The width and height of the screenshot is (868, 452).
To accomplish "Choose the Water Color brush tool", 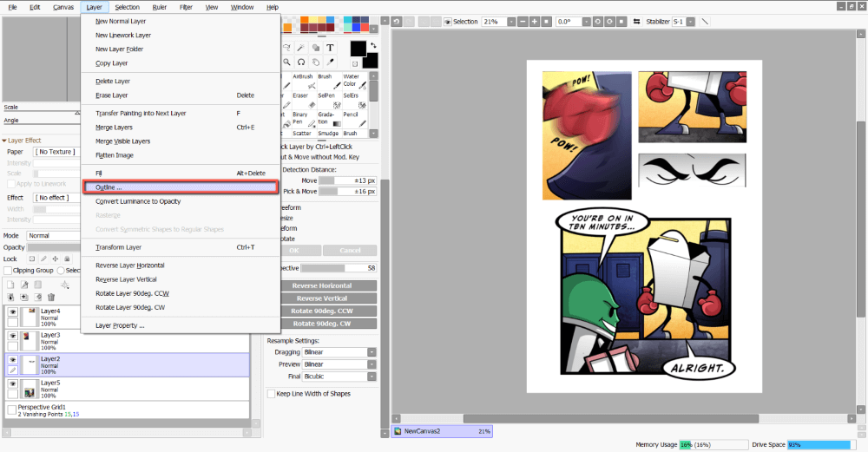I will coord(355,81).
